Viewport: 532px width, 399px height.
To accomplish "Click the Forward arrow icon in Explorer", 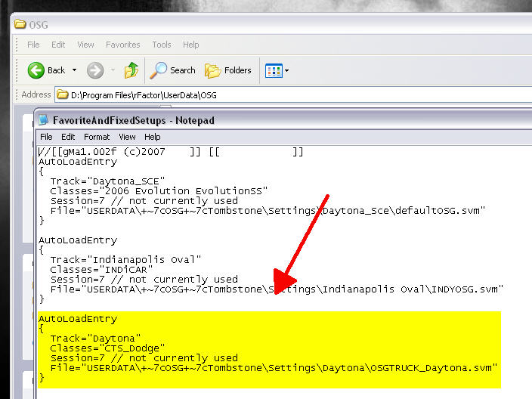I will coord(95,70).
